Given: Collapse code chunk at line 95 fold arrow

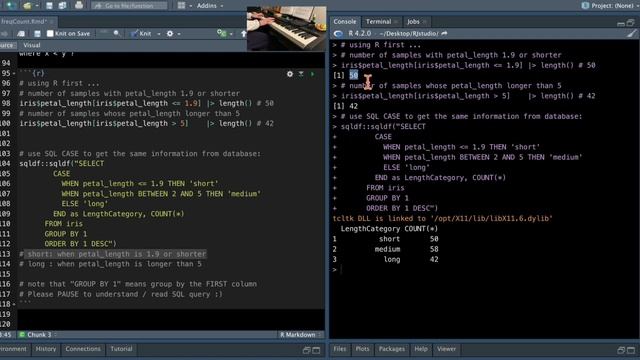Looking at the screenshot, I should [x=14, y=74].
